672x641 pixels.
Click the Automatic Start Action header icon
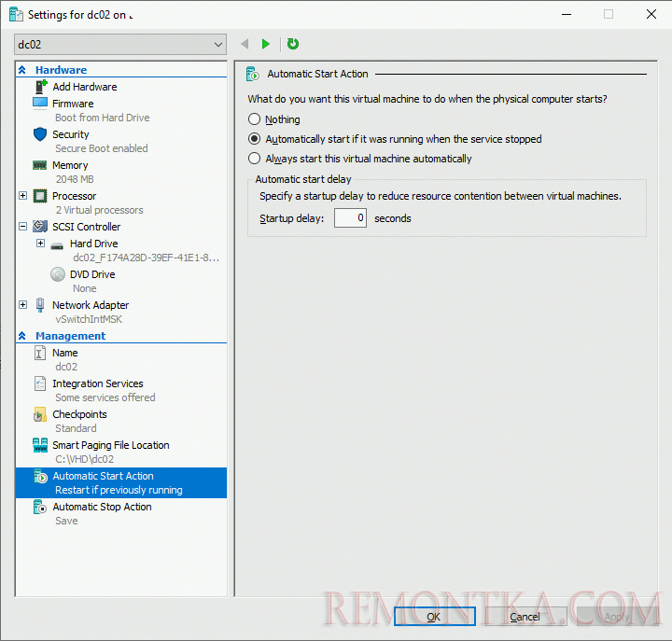click(x=253, y=74)
